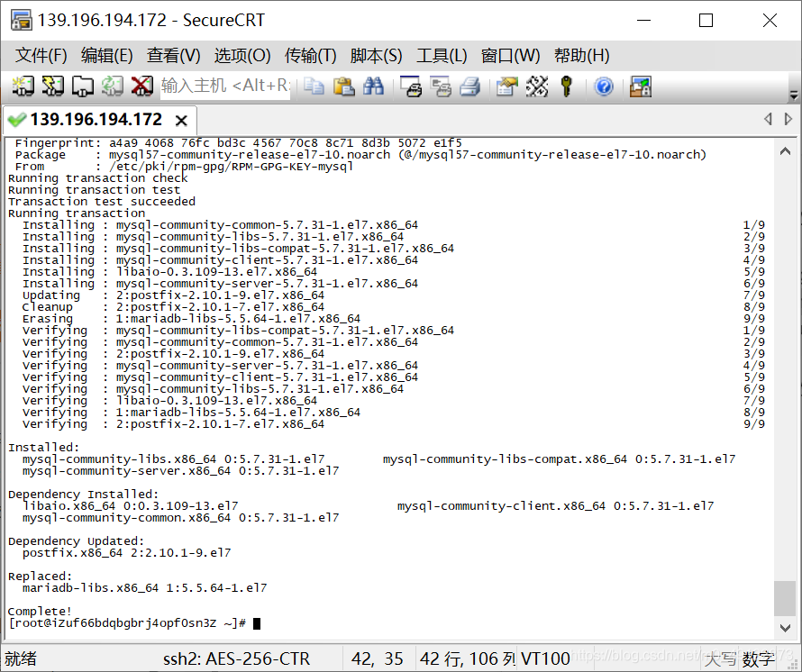Click the Replaced: heading in terminal
Screen dimensions: 802x672
40,577
